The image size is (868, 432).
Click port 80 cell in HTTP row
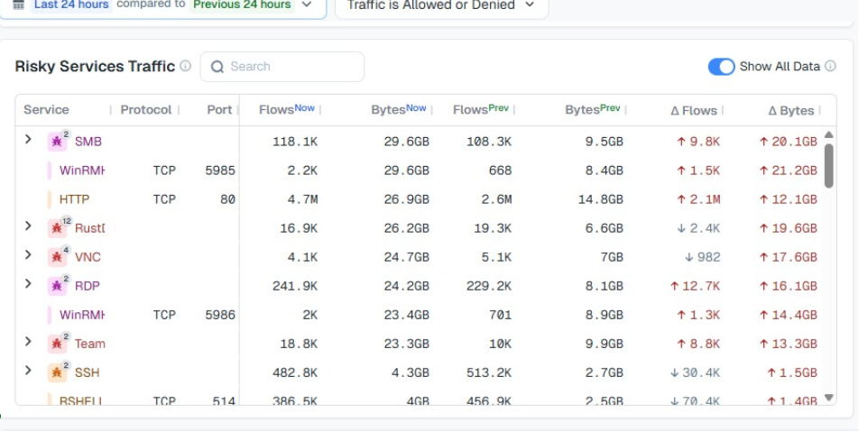(x=227, y=199)
